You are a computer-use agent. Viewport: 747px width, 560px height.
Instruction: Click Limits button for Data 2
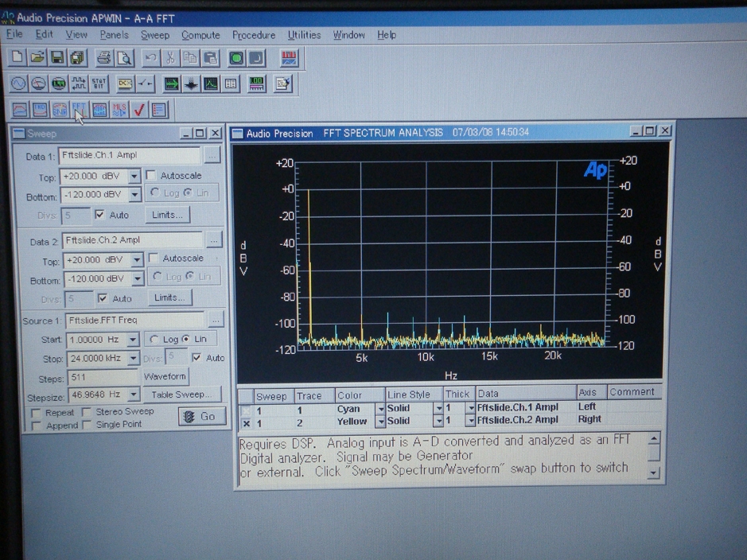[169, 297]
